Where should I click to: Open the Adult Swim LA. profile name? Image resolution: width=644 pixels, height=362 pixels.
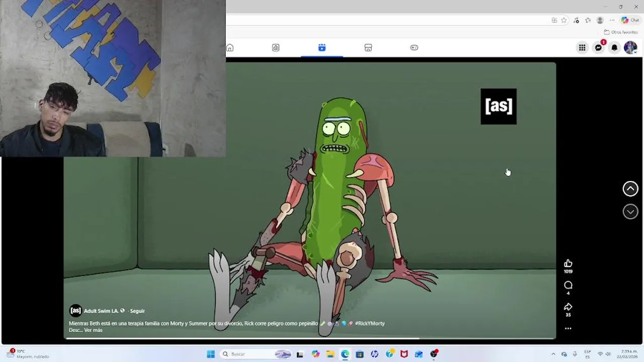[x=101, y=311]
